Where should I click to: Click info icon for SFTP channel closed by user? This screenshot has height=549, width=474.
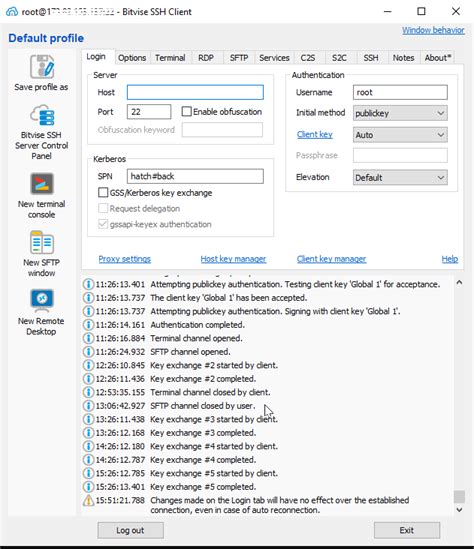pos(88,406)
